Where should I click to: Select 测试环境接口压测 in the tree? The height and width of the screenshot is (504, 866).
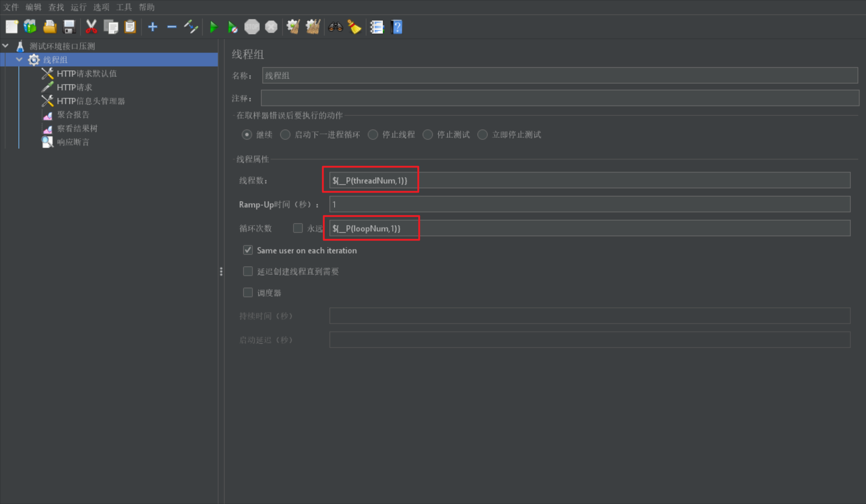(x=62, y=46)
